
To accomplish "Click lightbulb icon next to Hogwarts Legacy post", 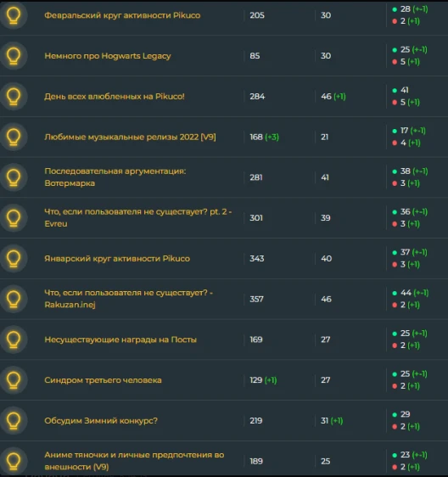I will 14,56.
